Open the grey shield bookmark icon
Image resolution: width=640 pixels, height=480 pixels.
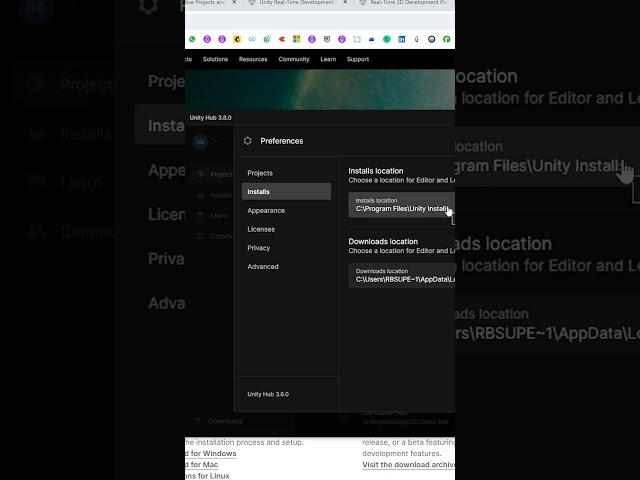click(x=327, y=39)
